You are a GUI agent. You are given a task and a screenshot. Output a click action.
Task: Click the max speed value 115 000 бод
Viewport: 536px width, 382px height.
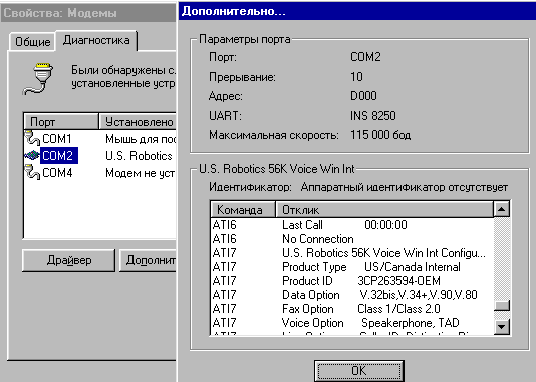(x=380, y=135)
